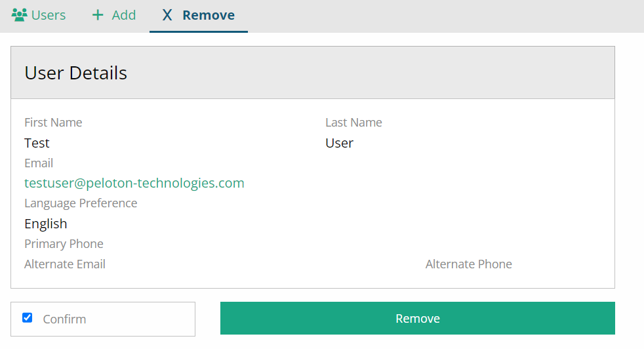The height and width of the screenshot is (349, 644).
Task: Click the plus icon beside Add
Action: point(98,15)
